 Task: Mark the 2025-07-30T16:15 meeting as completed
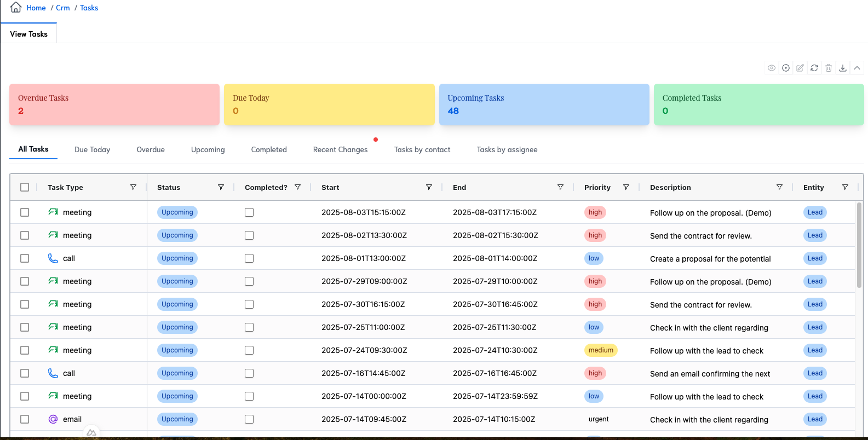point(249,304)
